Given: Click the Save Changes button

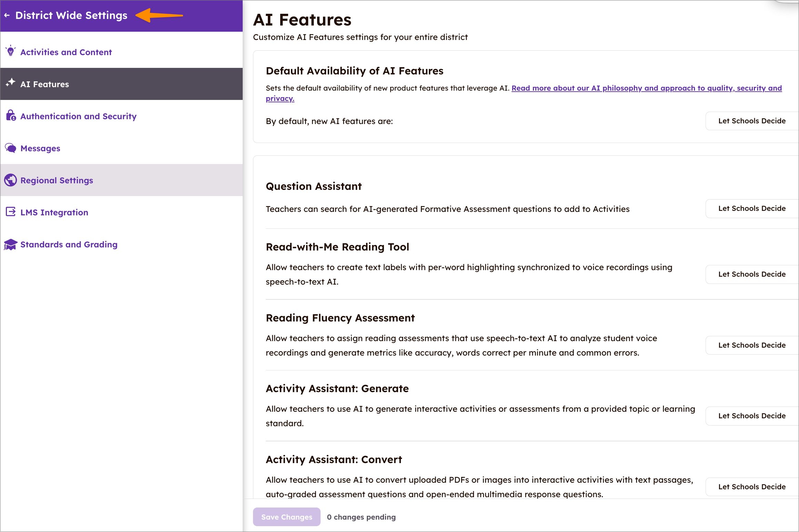Looking at the screenshot, I should [x=286, y=517].
